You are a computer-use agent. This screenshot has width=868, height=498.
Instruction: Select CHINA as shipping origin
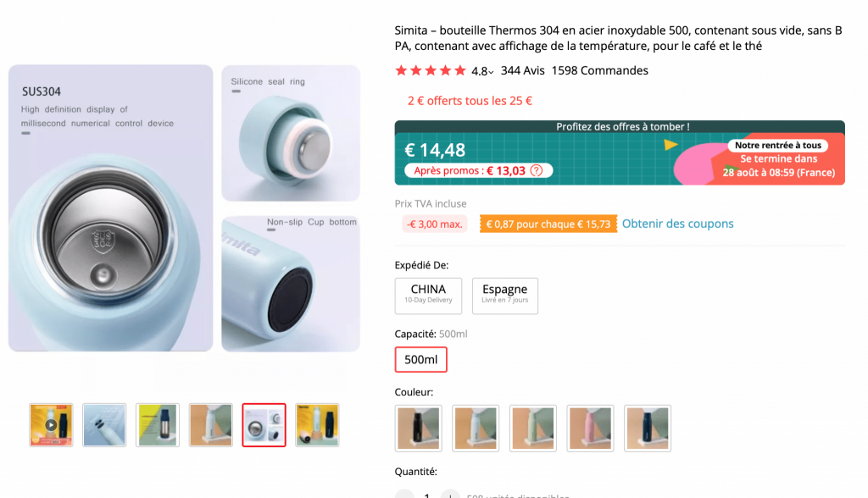428,295
